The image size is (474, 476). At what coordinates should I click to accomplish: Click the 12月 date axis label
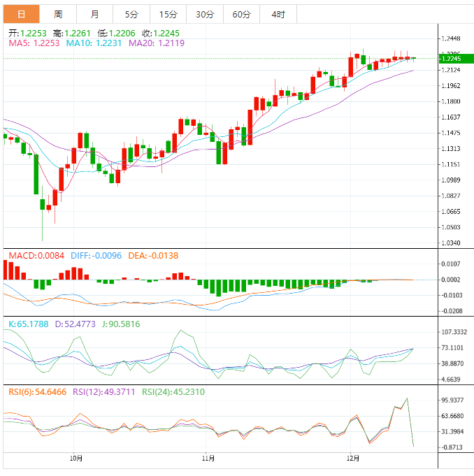(x=353, y=459)
